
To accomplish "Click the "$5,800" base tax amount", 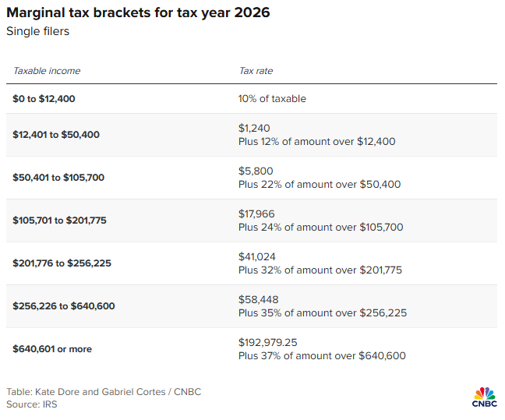I will [x=256, y=171].
